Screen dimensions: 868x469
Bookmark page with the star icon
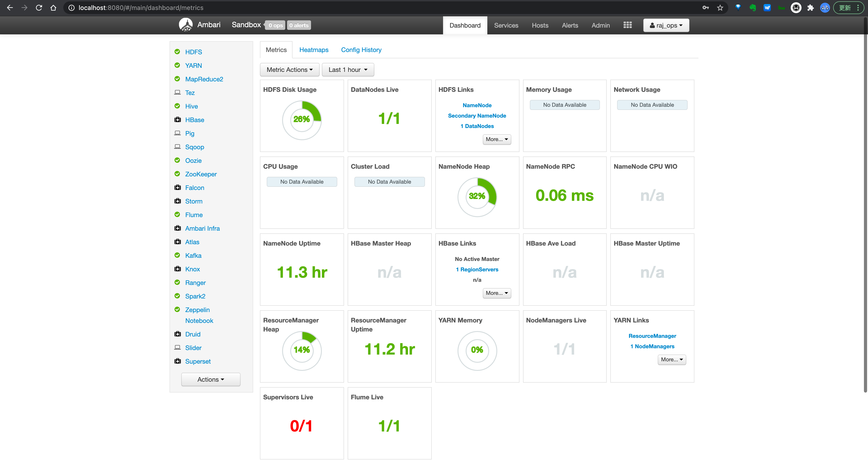click(x=720, y=7)
